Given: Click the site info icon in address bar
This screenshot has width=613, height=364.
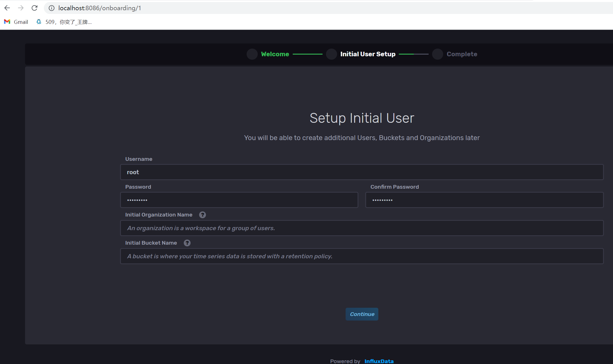Looking at the screenshot, I should click(x=51, y=8).
